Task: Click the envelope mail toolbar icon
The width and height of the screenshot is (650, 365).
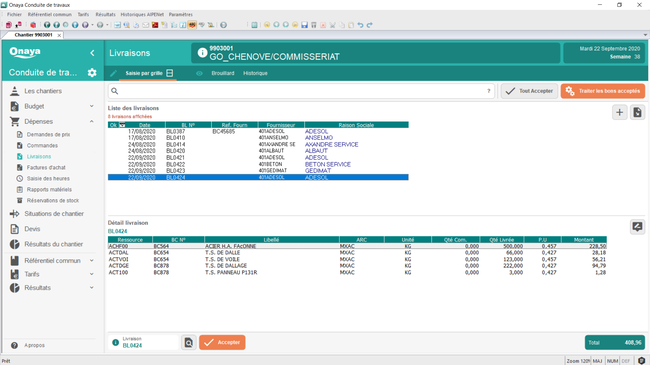Action: coord(146,25)
